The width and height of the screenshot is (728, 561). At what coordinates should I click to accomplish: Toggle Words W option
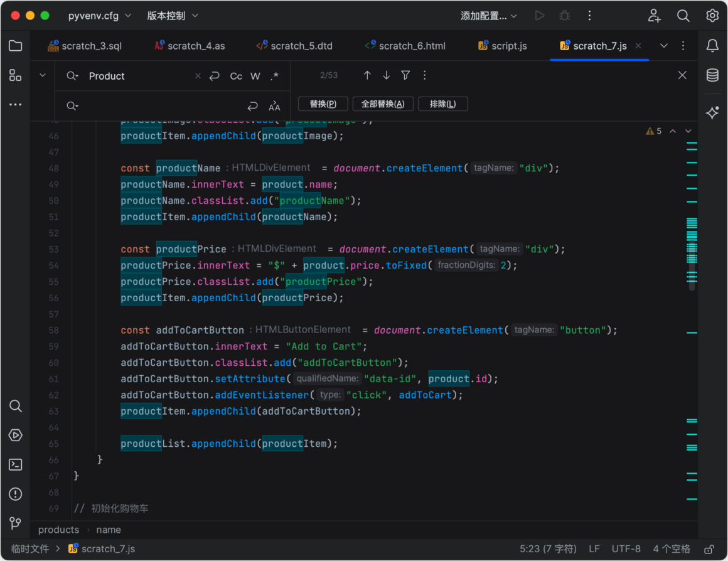[x=255, y=76]
